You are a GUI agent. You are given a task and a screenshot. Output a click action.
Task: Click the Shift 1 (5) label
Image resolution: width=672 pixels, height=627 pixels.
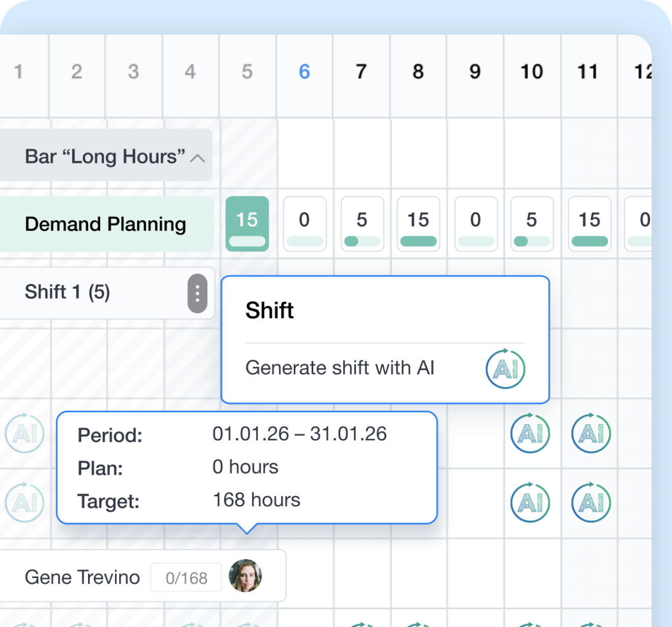[69, 293]
